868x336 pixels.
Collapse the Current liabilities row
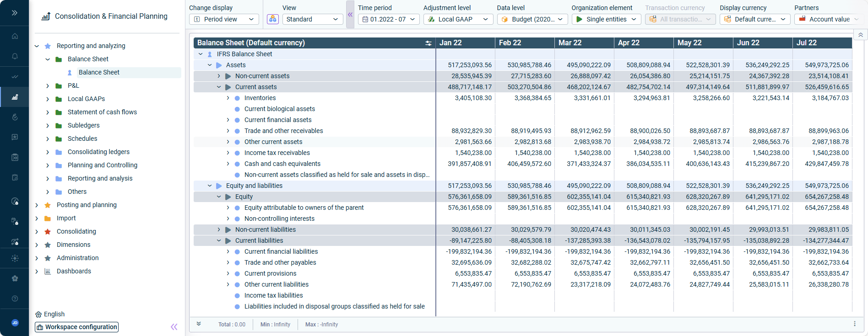(x=219, y=240)
